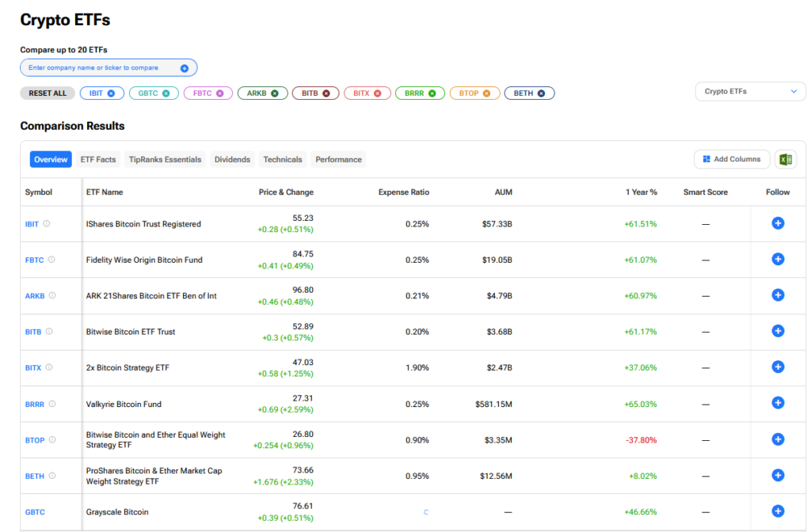Image resolution: width=811 pixels, height=532 pixels.
Task: Open the Crypto ETFs dropdown
Action: coord(751,92)
